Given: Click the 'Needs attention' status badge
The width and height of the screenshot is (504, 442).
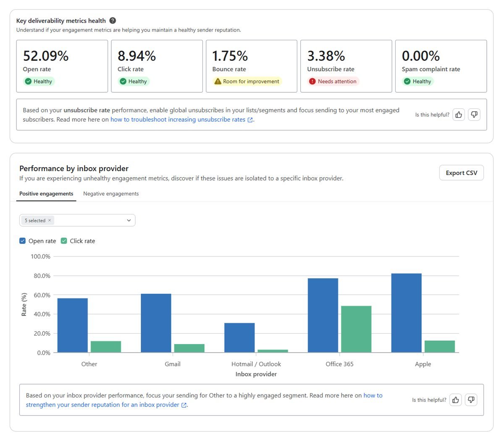Looking at the screenshot, I should pos(333,81).
